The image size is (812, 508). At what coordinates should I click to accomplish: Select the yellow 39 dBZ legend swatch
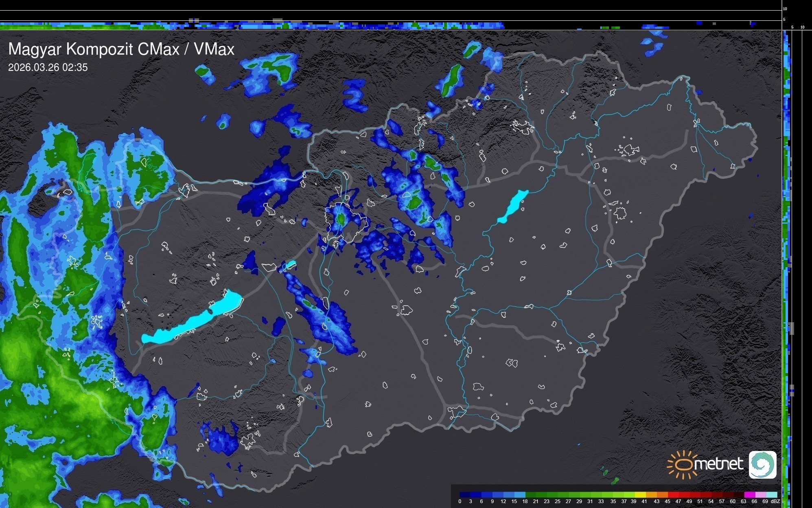(x=640, y=495)
